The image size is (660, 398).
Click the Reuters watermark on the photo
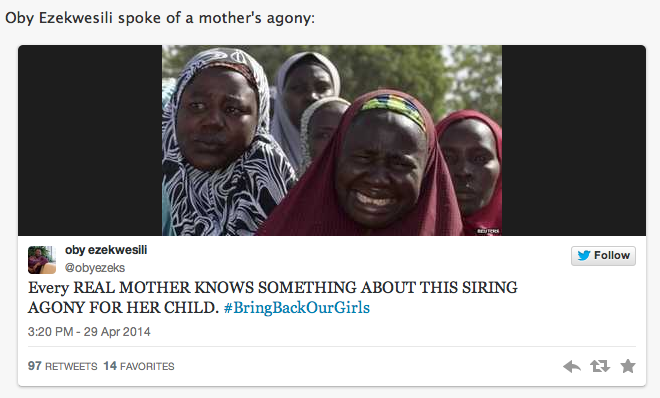point(488,231)
